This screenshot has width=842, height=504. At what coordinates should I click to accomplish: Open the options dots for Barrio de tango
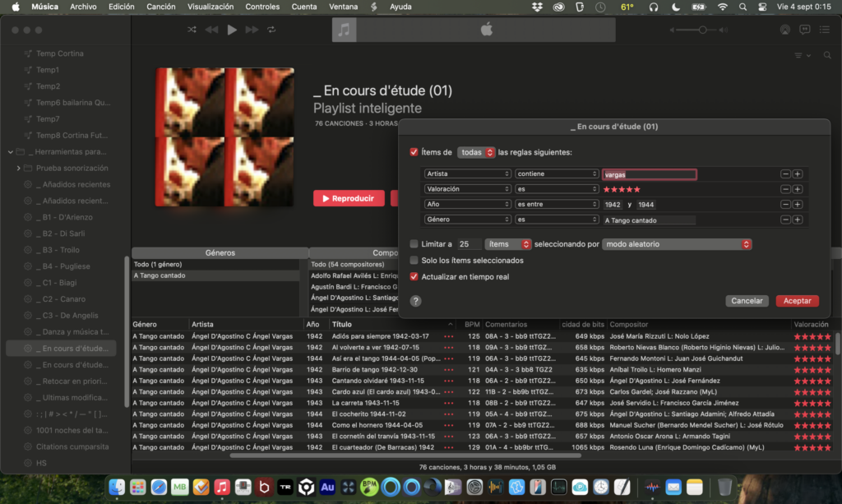click(448, 370)
